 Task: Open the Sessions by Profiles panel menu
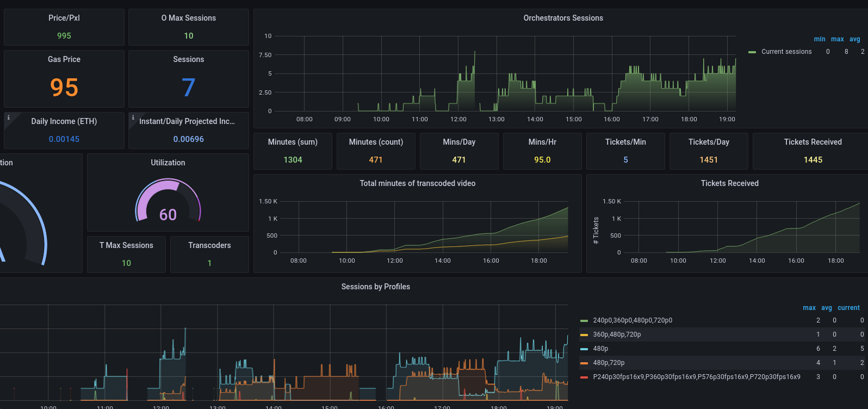coord(375,287)
